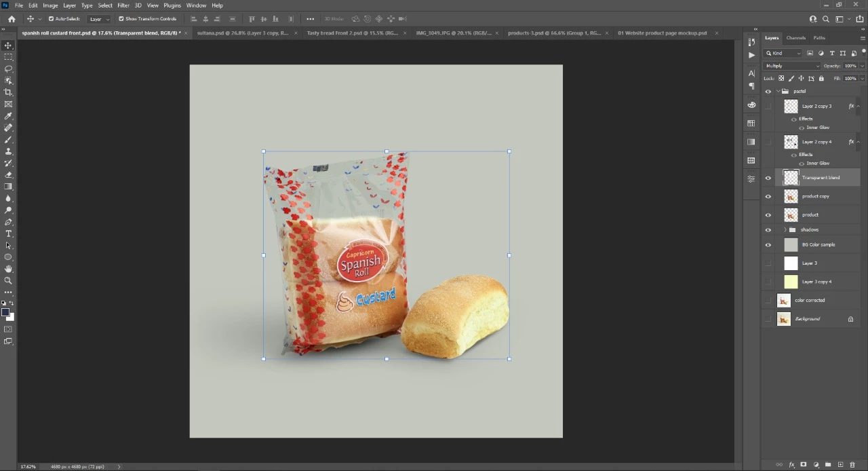Open the Image menu

pos(50,5)
